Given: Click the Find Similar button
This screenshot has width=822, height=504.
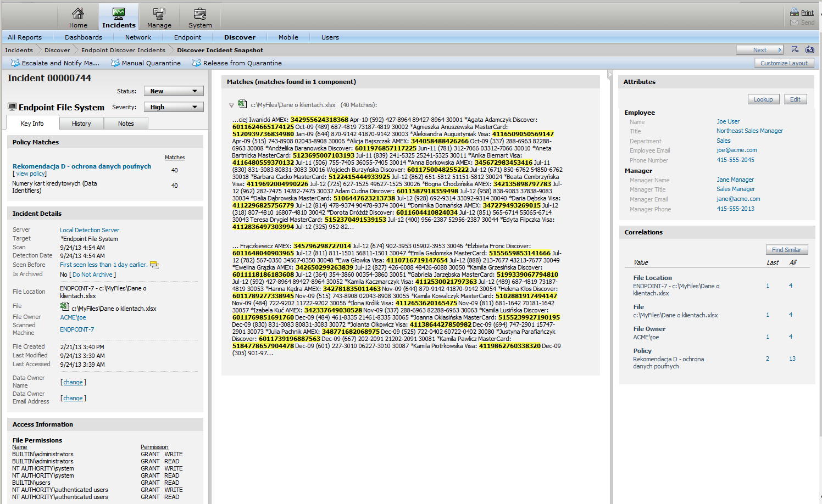Looking at the screenshot, I should pos(787,250).
